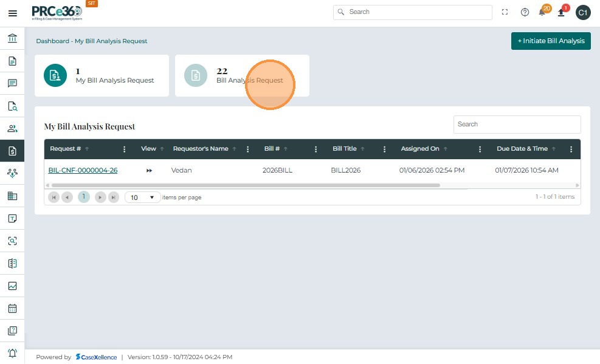Image resolution: width=600 pixels, height=364 pixels.
Task: Go to next page of results
Action: [x=100, y=197]
